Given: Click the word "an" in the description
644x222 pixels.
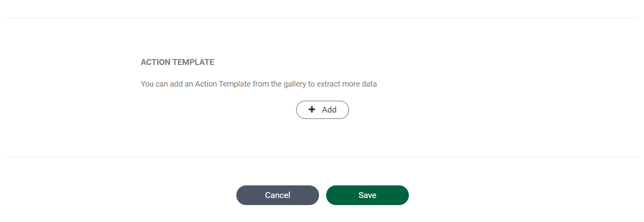Looking at the screenshot, I should [189, 84].
